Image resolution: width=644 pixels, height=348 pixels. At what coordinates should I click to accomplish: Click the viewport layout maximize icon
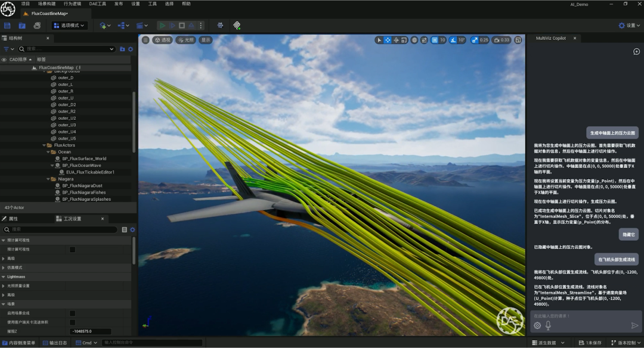point(518,40)
